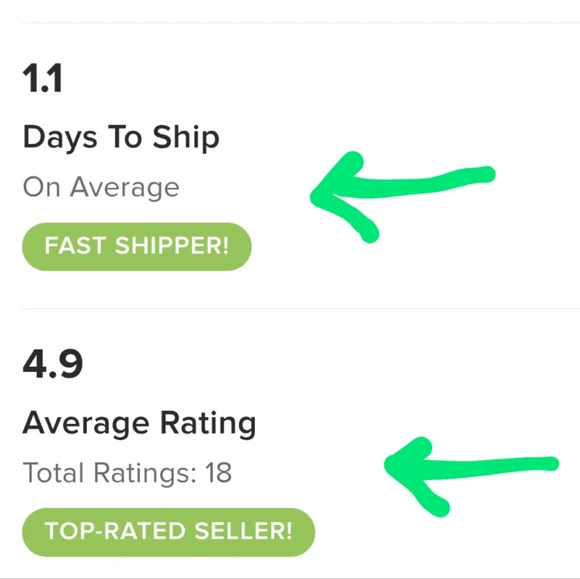Click the word Average in On Average

click(x=125, y=188)
